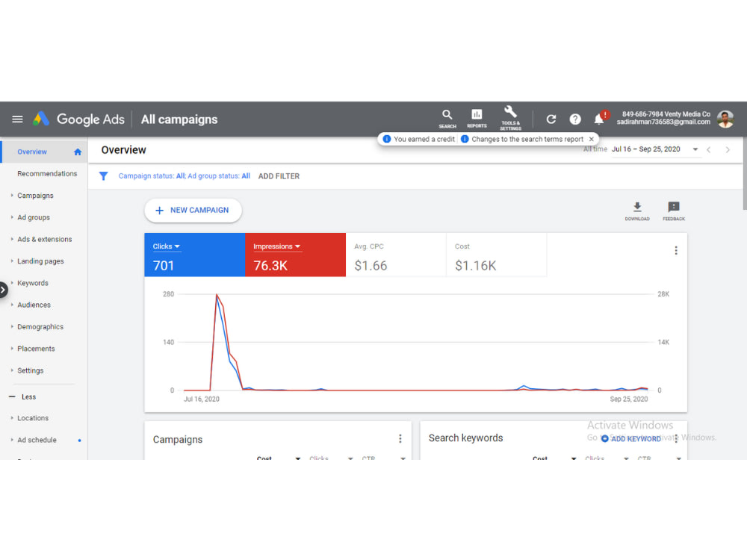The height and width of the screenshot is (560, 747).
Task: Open the Feedback icon
Action: pos(674,211)
